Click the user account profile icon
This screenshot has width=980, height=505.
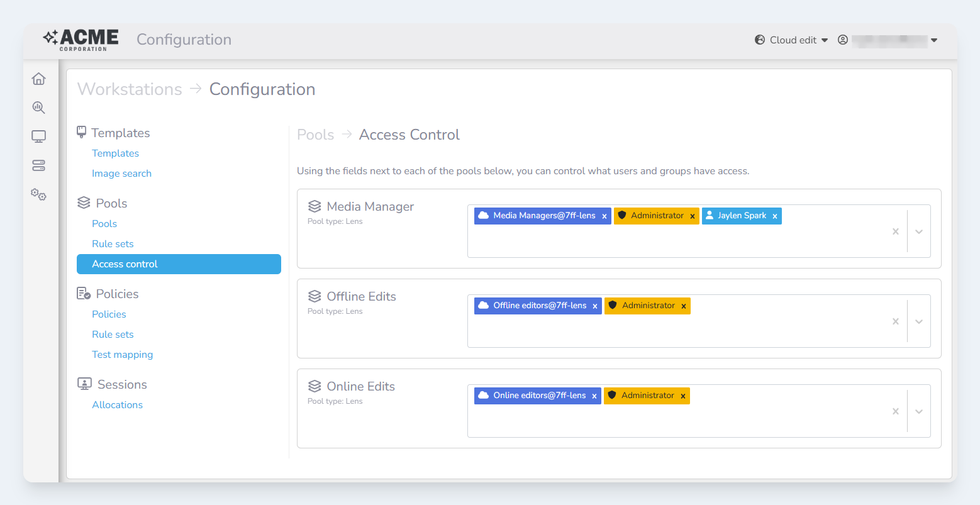[x=843, y=40]
